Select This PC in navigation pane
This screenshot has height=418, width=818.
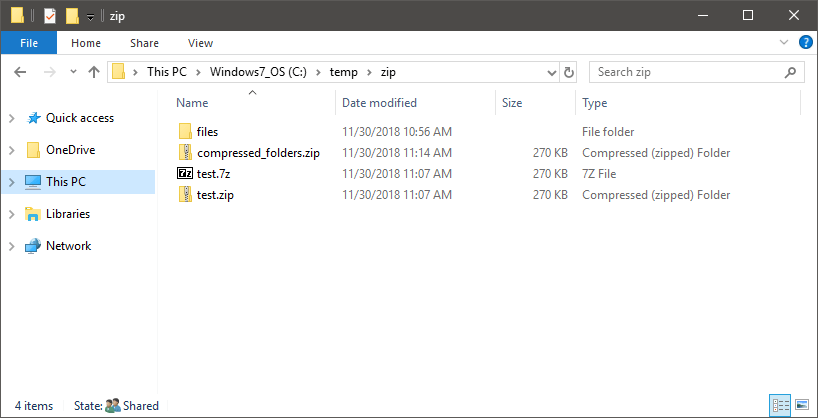[66, 182]
